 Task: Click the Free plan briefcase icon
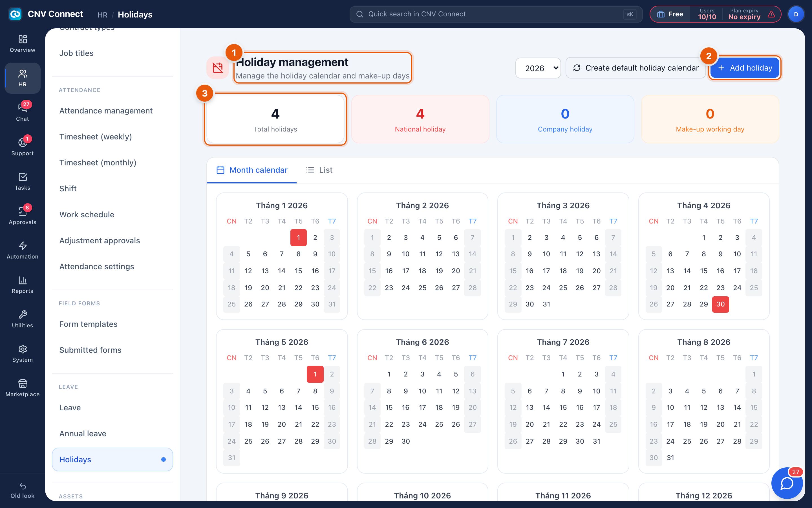click(x=661, y=14)
